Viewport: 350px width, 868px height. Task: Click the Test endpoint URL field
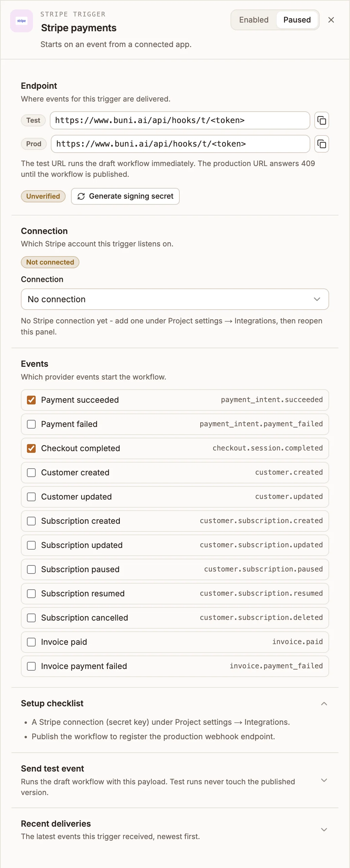[x=180, y=120]
